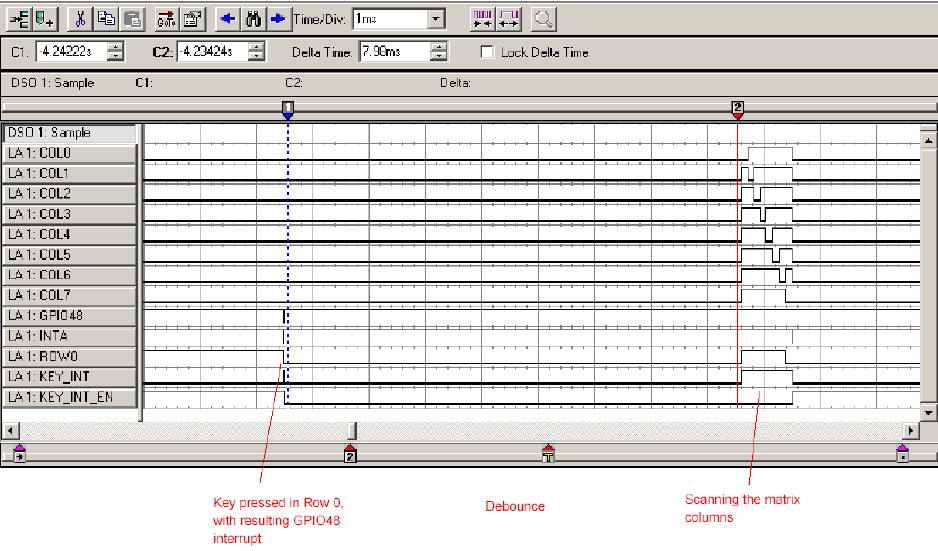Enable the Lock Delta Time checkbox
Image resolution: width=938 pixels, height=551 pixels.
point(488,52)
